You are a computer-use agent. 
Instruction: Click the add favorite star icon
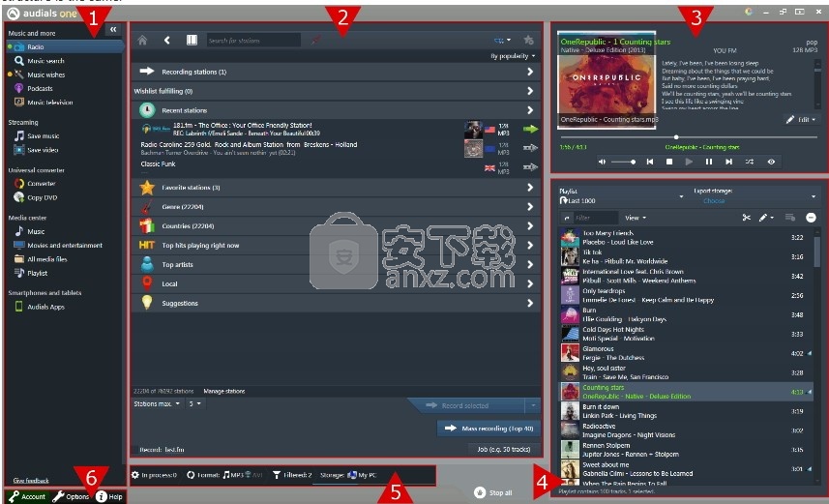pyautogui.click(x=528, y=41)
